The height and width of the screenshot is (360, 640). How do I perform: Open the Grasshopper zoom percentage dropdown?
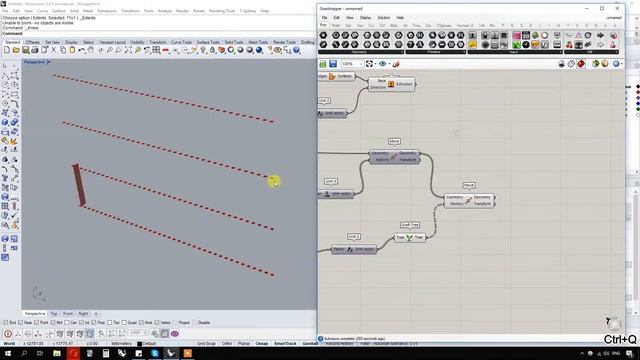(x=360, y=64)
